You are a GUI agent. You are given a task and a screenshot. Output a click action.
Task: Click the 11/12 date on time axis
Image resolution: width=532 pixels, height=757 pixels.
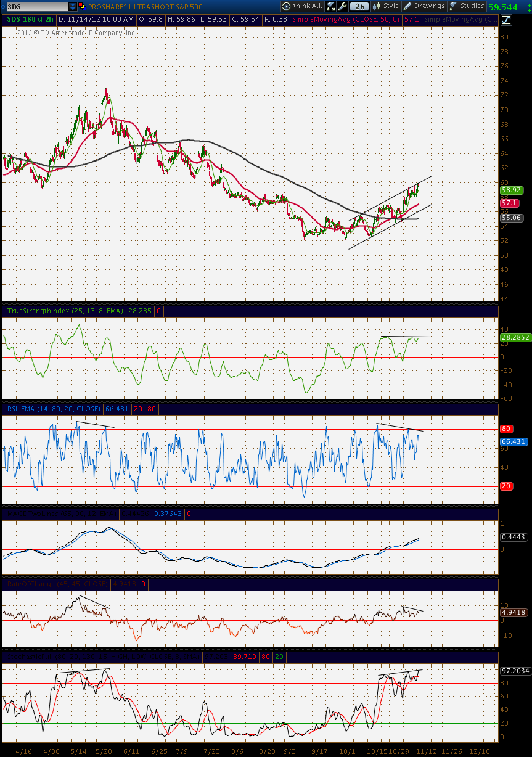pos(425,751)
